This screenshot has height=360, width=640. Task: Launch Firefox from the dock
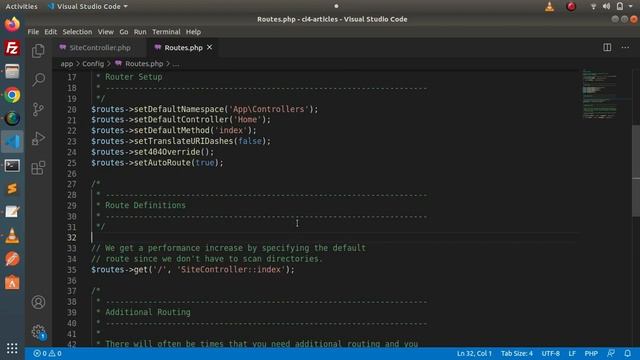coord(12,24)
